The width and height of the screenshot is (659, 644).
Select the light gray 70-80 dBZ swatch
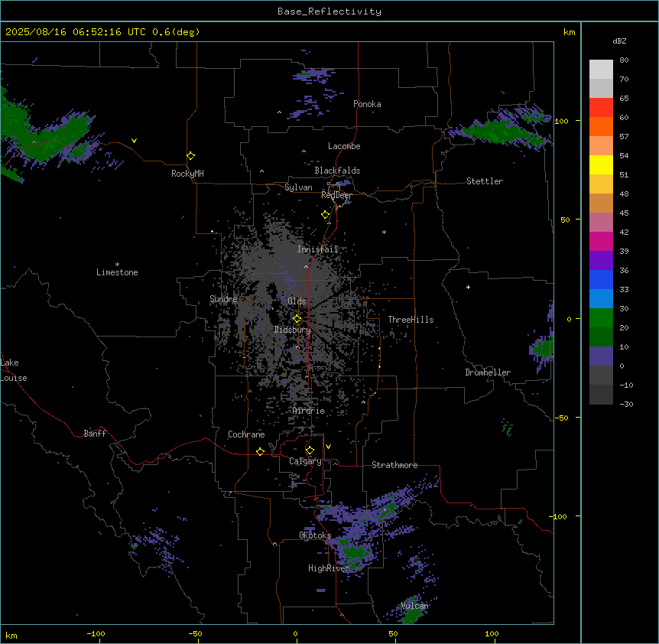click(x=601, y=70)
